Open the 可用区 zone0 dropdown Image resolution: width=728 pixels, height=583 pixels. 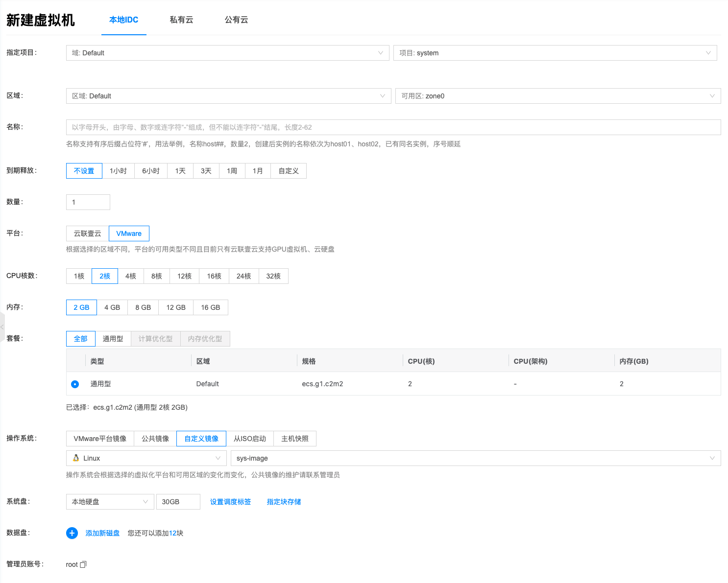[x=558, y=96]
